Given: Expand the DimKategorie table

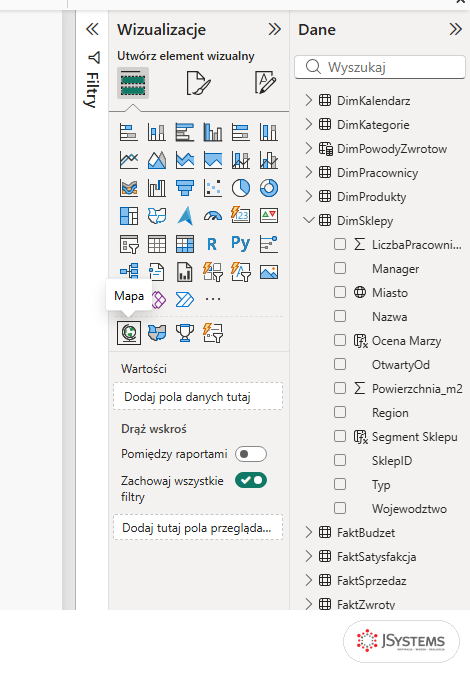Looking at the screenshot, I should point(308,124).
